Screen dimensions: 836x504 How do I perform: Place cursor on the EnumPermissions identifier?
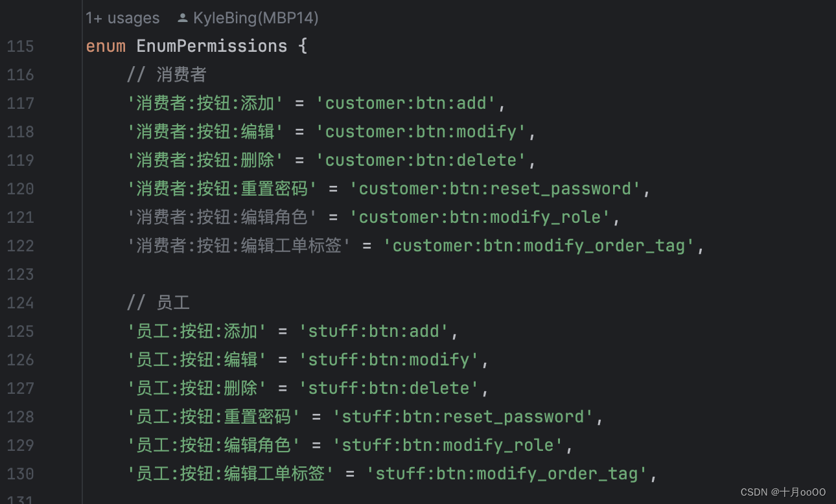pos(211,47)
